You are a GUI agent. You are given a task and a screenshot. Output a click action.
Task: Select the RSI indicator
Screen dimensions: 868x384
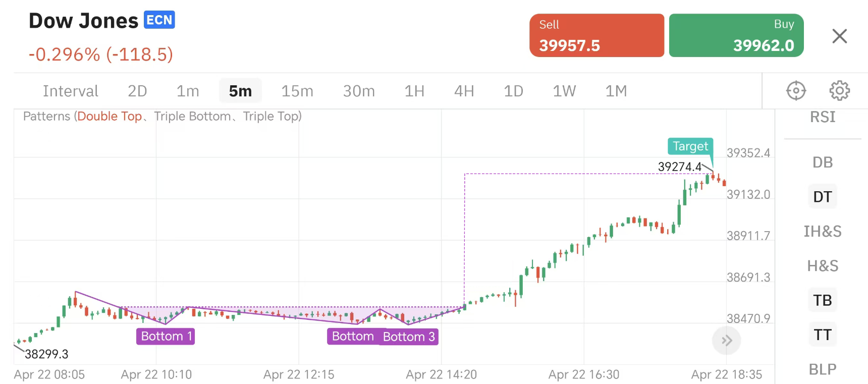(x=822, y=117)
